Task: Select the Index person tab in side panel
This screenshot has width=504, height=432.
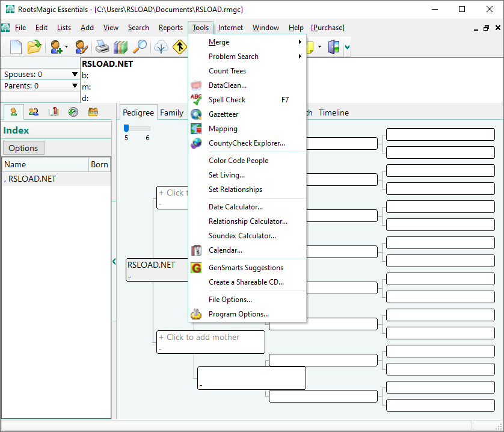Action: coord(13,112)
